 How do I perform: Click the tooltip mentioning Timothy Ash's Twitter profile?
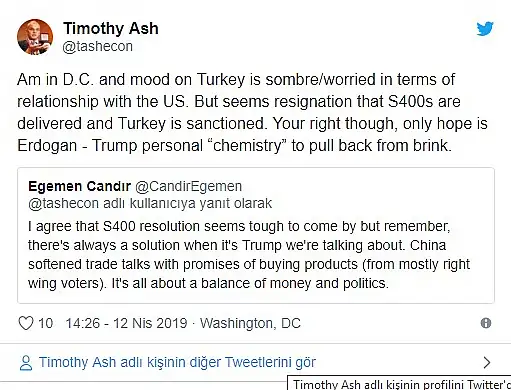point(399,383)
